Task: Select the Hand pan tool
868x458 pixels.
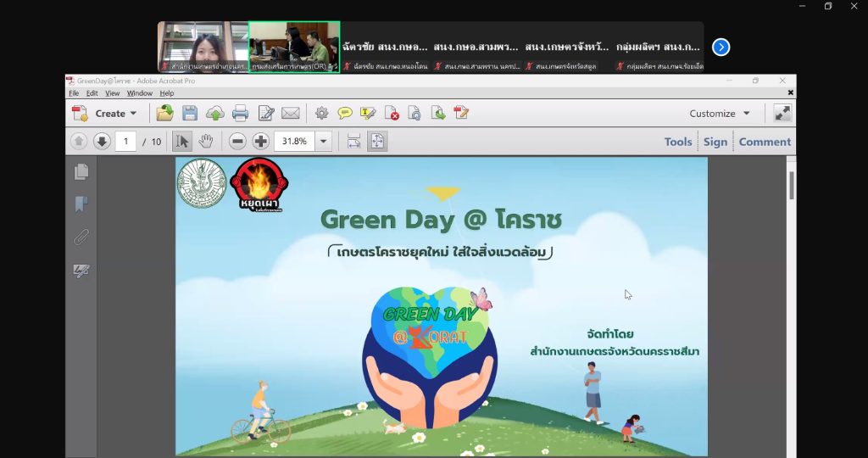Action: pos(205,142)
